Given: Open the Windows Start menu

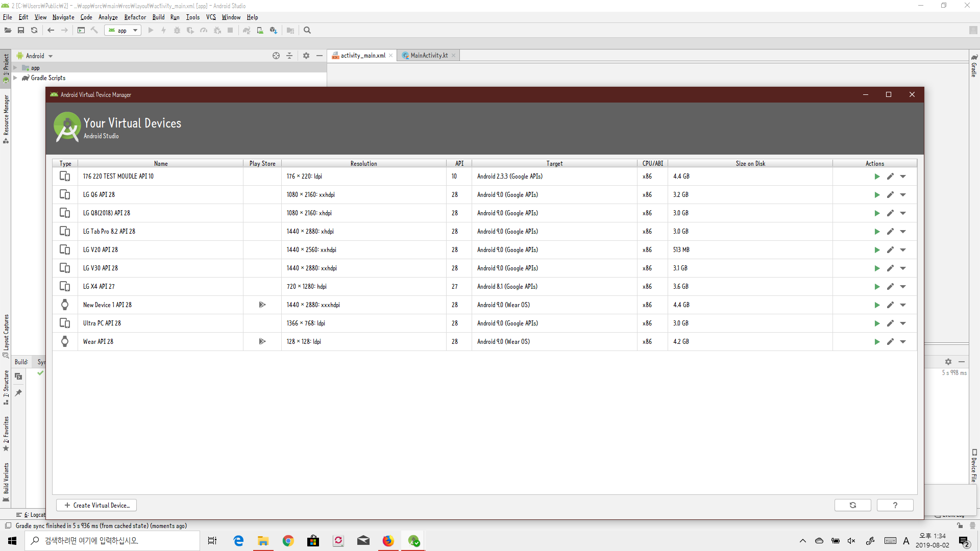Looking at the screenshot, I should pyautogui.click(x=12, y=541).
